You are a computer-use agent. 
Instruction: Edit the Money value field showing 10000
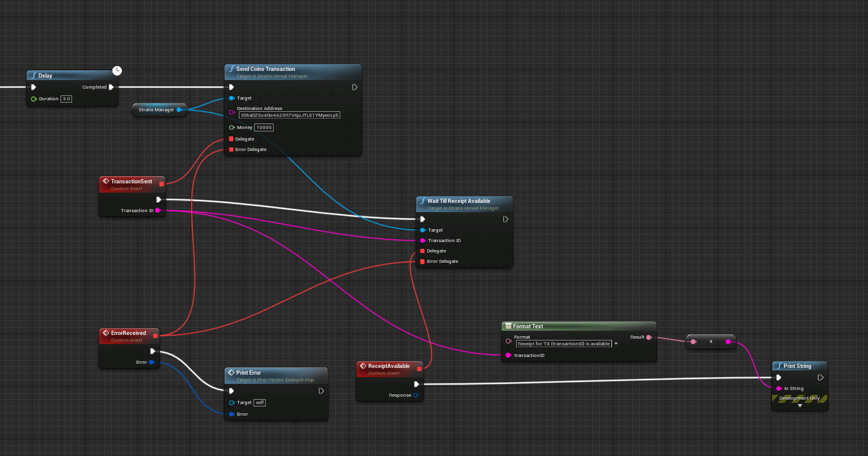click(x=264, y=127)
